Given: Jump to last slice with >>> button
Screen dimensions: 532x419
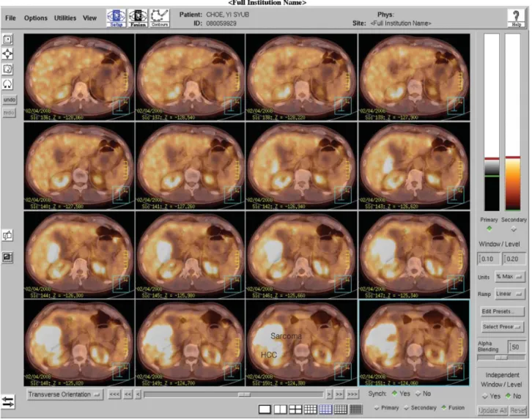Looking at the screenshot, I should 352,394.
